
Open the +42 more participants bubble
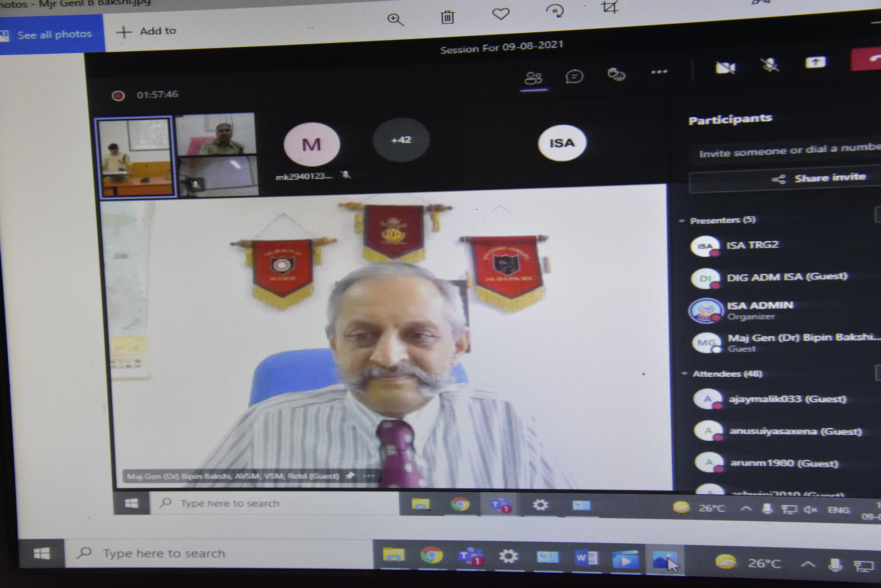(x=401, y=140)
